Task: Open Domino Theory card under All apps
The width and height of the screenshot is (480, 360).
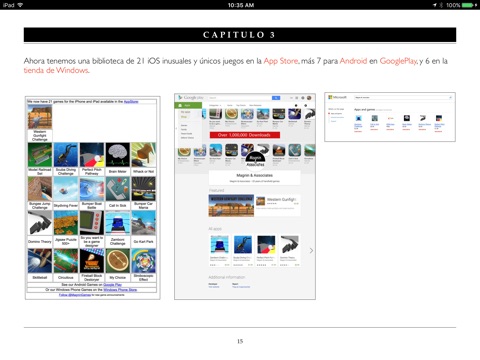Action: click(289, 251)
